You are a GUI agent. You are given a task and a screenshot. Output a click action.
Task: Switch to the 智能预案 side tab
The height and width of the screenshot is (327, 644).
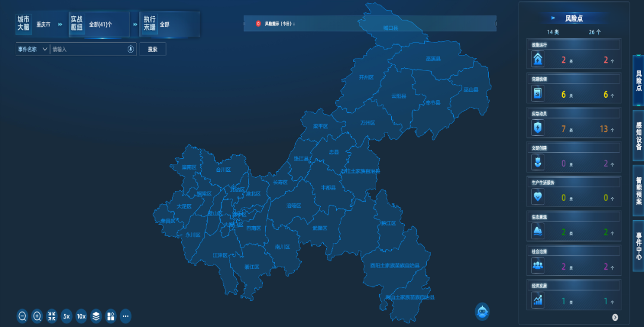(x=638, y=190)
